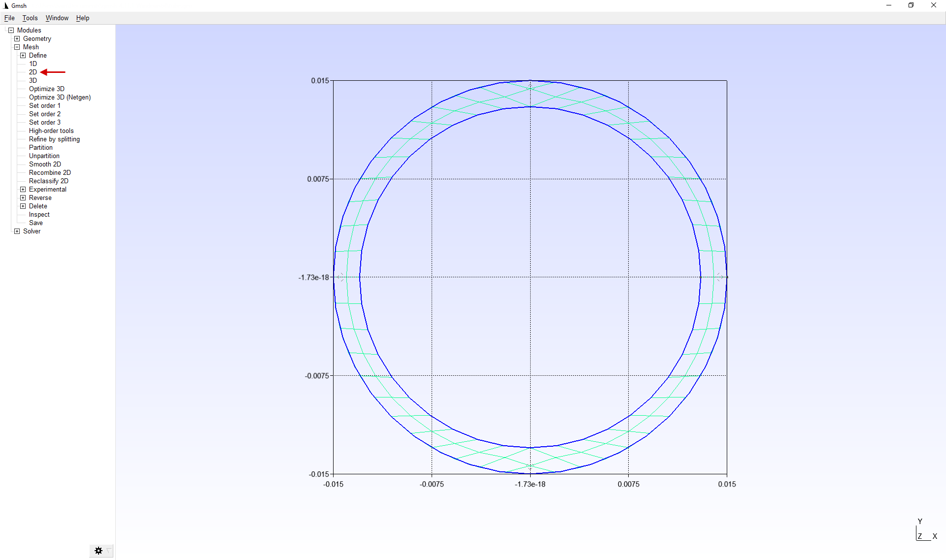Click Save under Mesh module
The image size is (946, 560).
(x=36, y=223)
